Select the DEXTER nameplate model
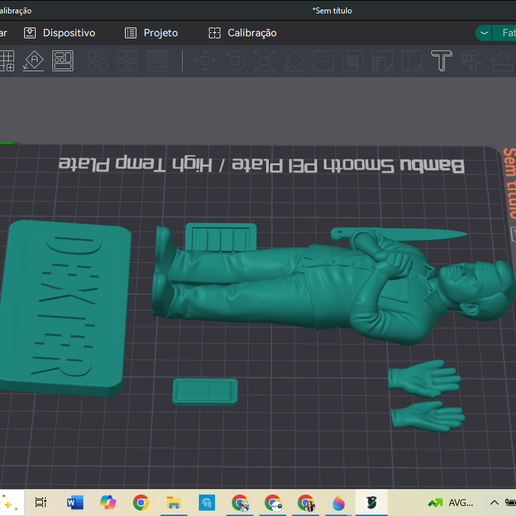The height and width of the screenshot is (516, 516). pyautogui.click(x=63, y=308)
